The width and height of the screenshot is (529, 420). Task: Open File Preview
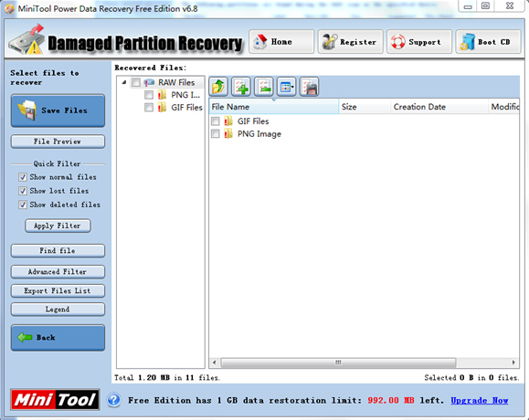pos(58,142)
